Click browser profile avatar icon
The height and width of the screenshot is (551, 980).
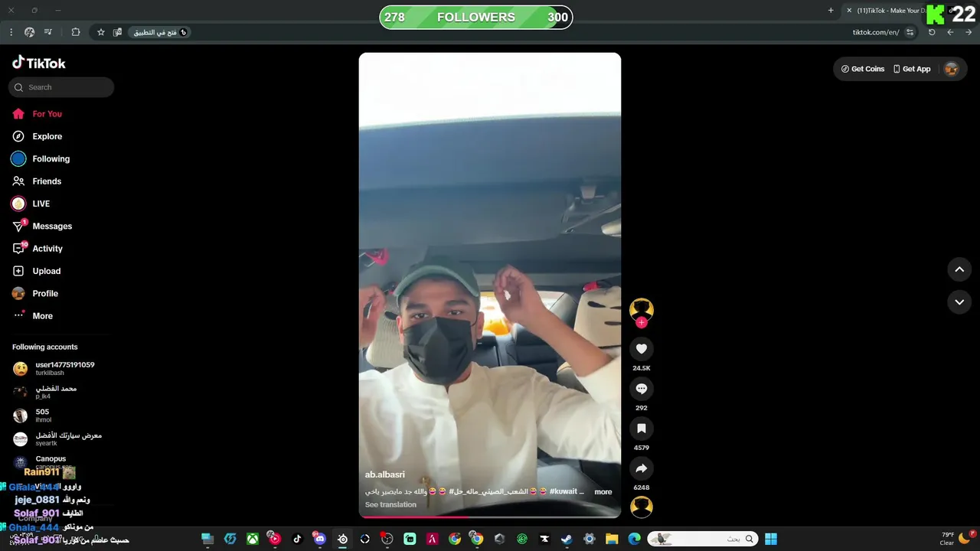(29, 32)
